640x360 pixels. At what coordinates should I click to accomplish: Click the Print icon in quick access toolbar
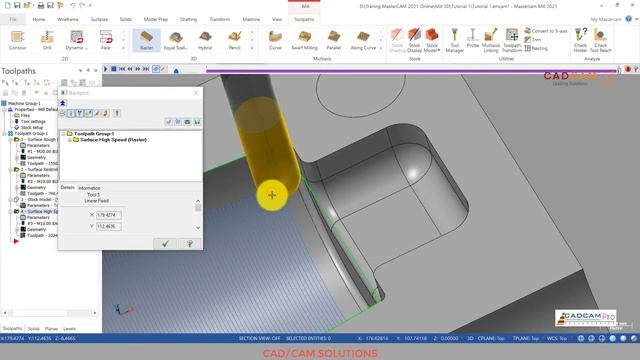tap(41, 6)
